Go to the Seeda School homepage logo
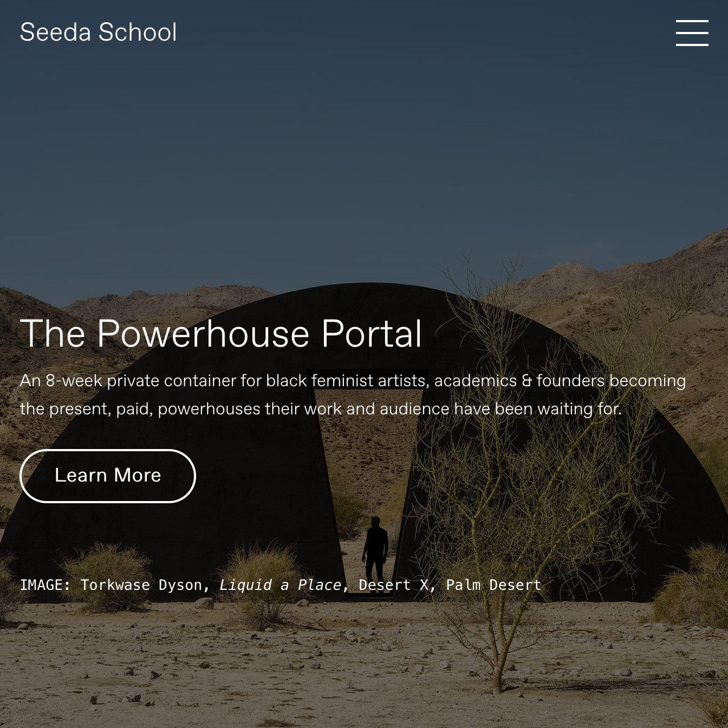 (x=98, y=32)
